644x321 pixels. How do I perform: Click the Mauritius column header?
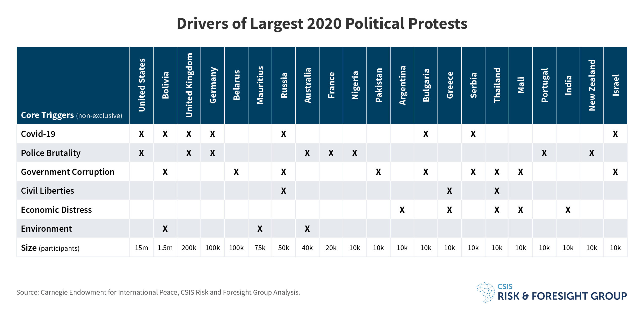pos(260,85)
